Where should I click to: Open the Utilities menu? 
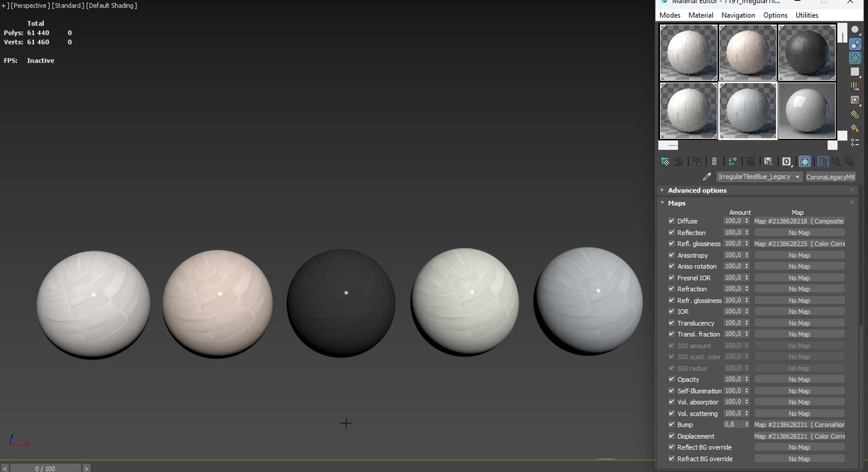click(x=807, y=15)
